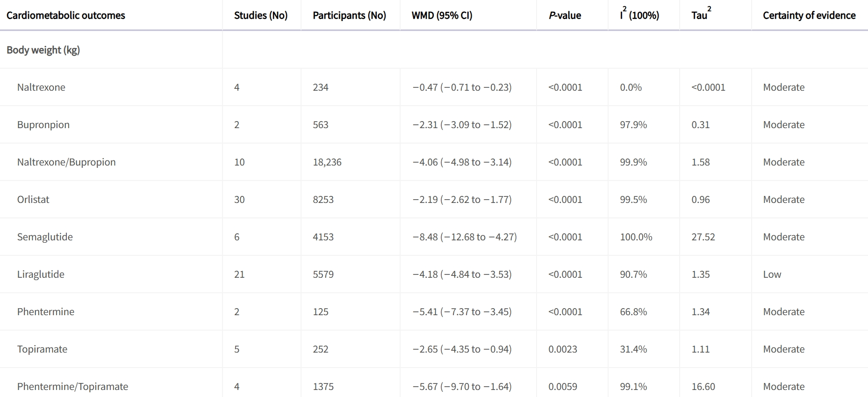Screen dimensions: 868x397
Task: Click the Topiramate row label
Action: pos(42,349)
